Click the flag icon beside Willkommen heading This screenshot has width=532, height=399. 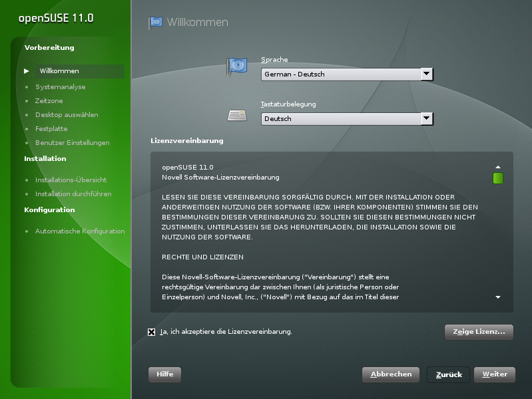155,23
